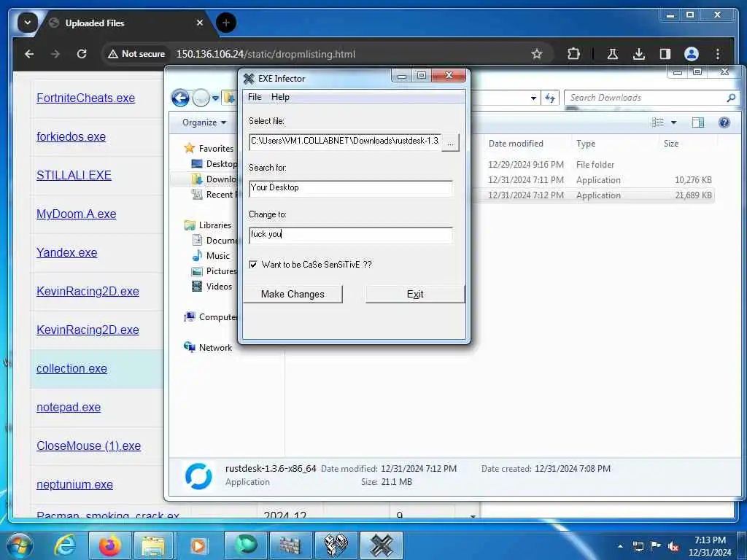Reload the browser page
747x560 pixels.
[x=82, y=54]
